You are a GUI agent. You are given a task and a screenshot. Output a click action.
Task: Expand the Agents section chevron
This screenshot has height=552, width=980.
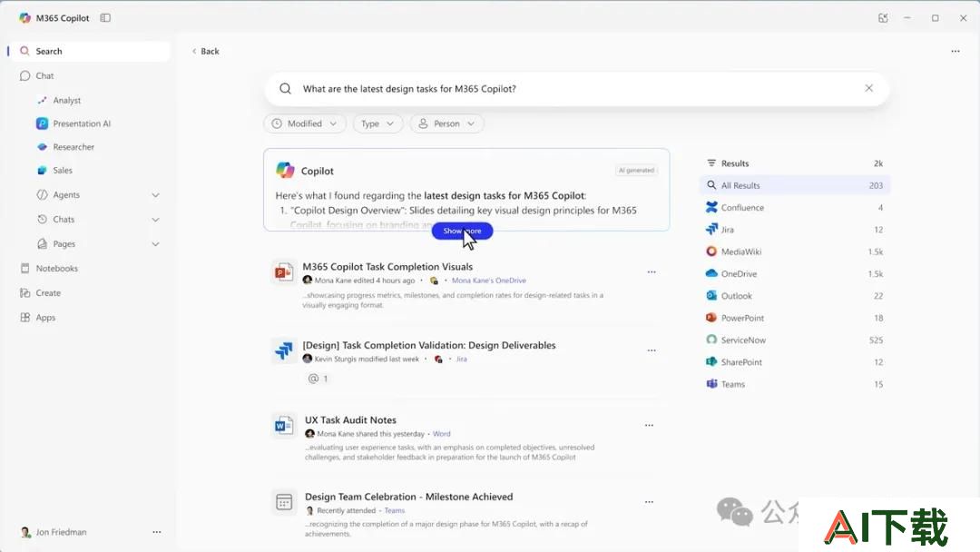coord(156,195)
